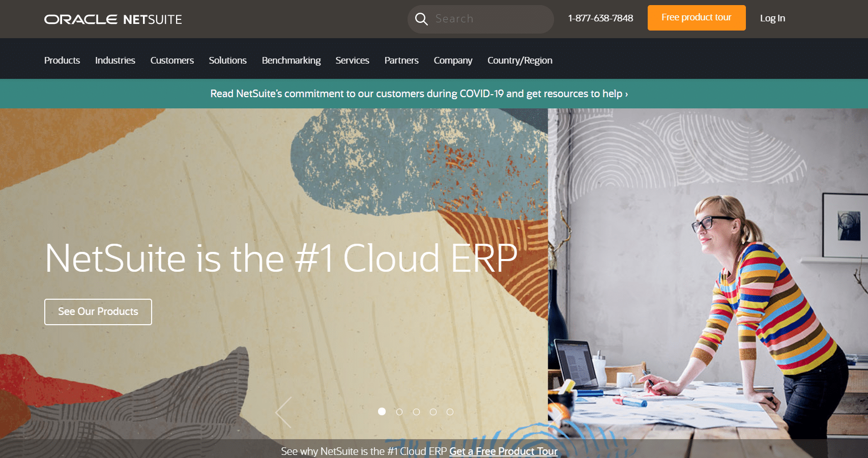The width and height of the screenshot is (868, 458).
Task: Open the Services menu
Action: coord(352,61)
